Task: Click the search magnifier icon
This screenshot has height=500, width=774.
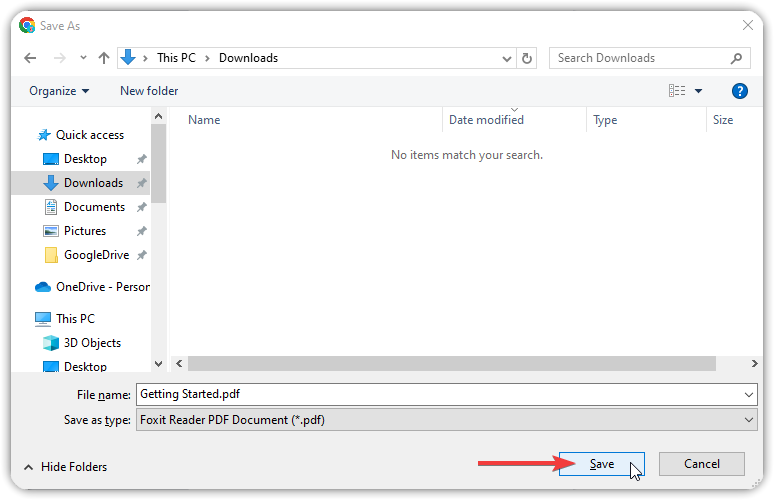Action: (736, 58)
